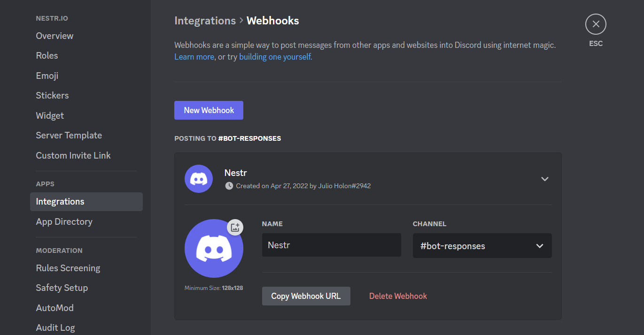Open the channel dropdown showing #bot-responses
Screen dimensions: 644x335
pyautogui.click(x=482, y=245)
